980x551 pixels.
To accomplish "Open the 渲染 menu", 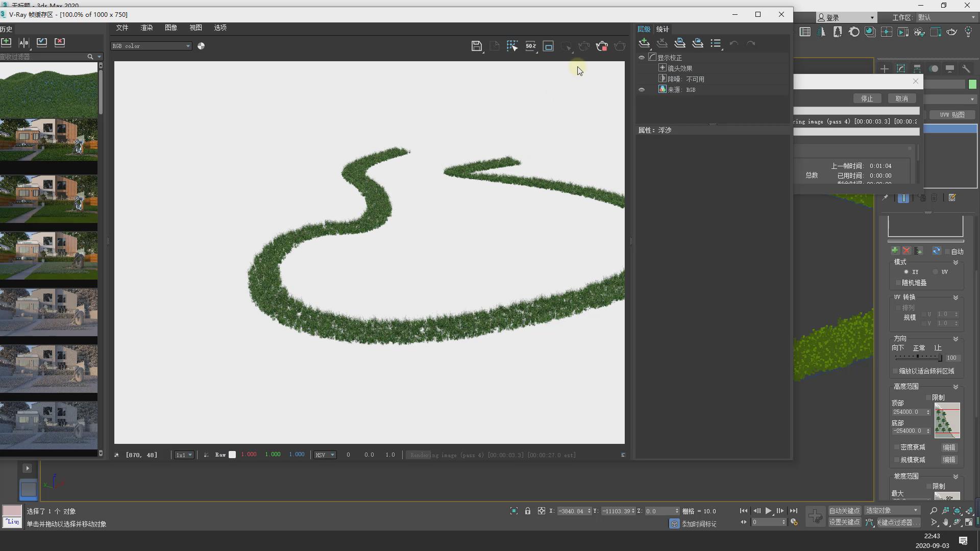I will 146,28.
